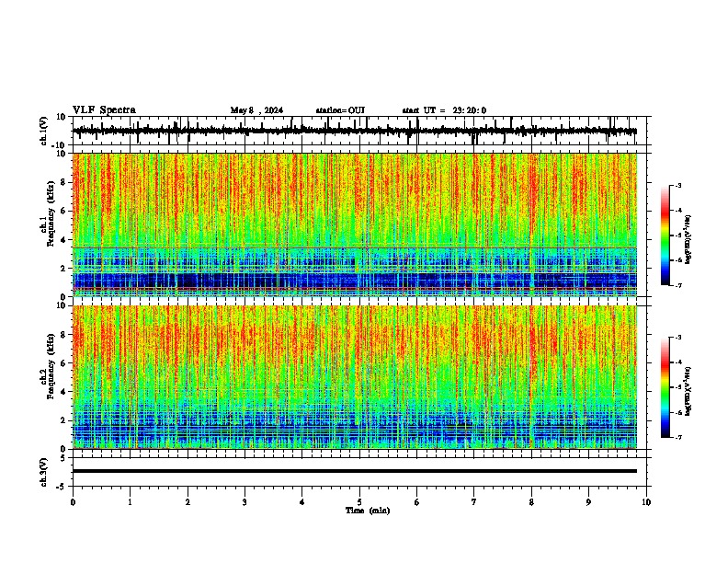Click the ch.1 voltage waveform trace
This screenshot has height=563, width=728.
[355, 131]
